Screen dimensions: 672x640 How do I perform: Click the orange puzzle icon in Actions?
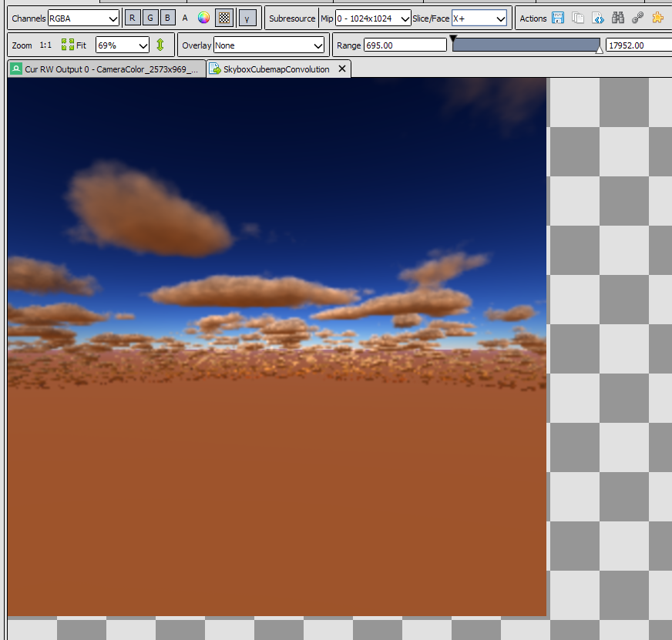click(x=657, y=17)
